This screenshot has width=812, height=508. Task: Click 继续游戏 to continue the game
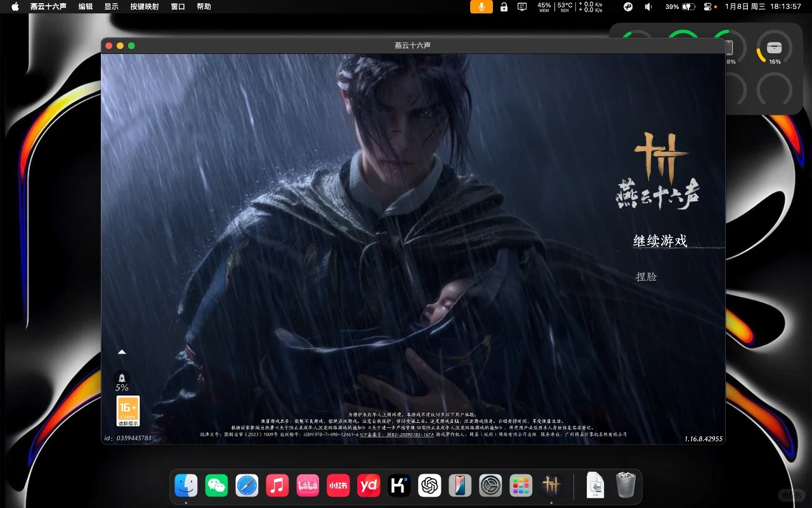[x=660, y=241]
